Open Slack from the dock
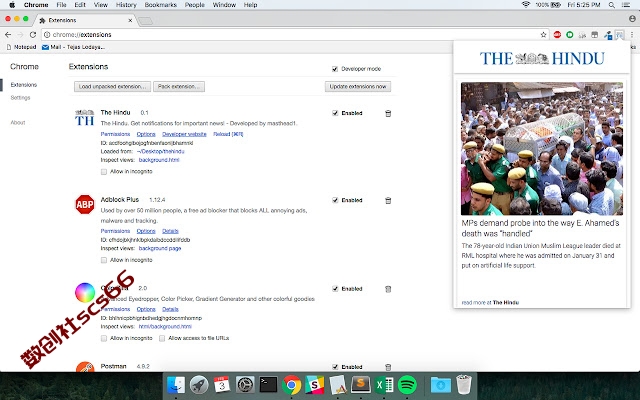Screen dimensions: 640x400 (314, 384)
